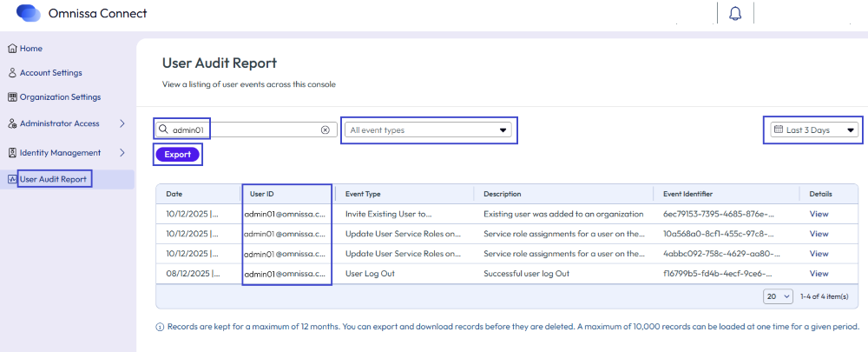Click the Event Type column header
Image resolution: width=868 pixels, height=352 pixels.
pyautogui.click(x=363, y=194)
